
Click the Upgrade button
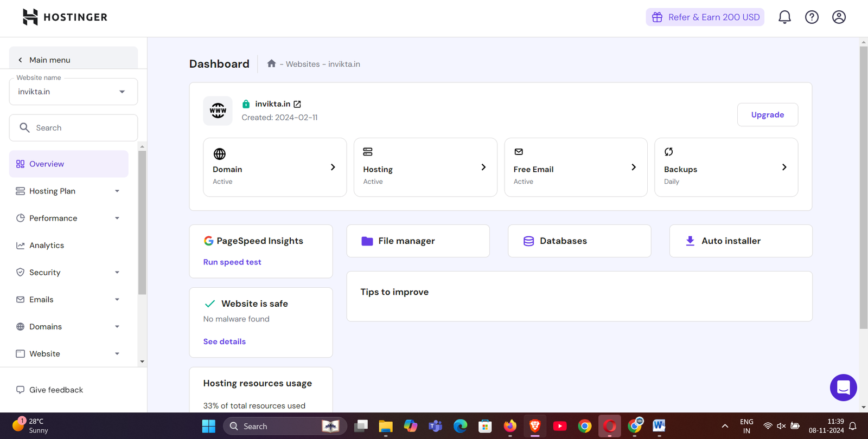[x=767, y=114]
